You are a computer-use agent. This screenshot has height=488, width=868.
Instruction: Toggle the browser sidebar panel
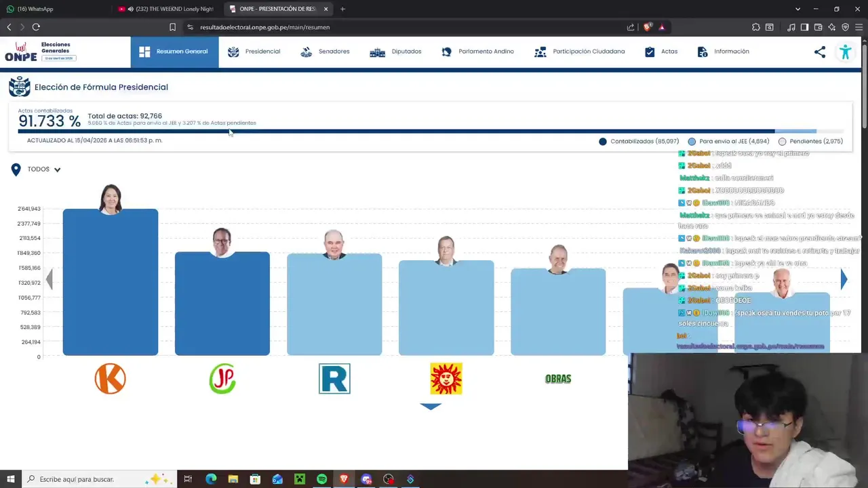point(804,27)
